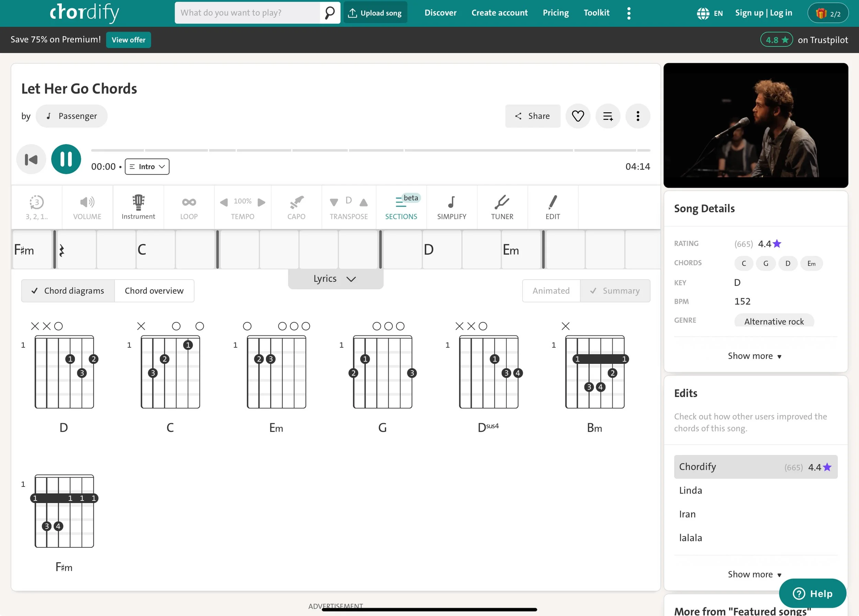Add song to favorites with heart icon

(578, 116)
